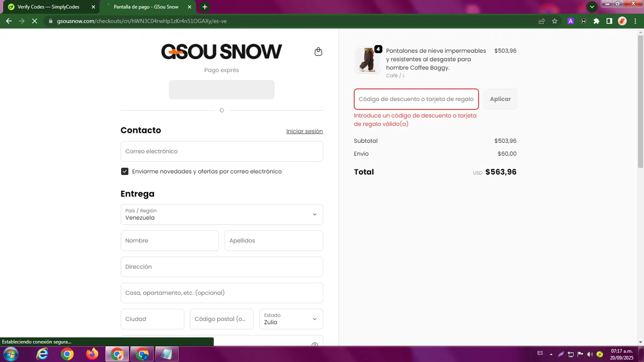
Task: Click the network tray icon
Action: coord(571,354)
